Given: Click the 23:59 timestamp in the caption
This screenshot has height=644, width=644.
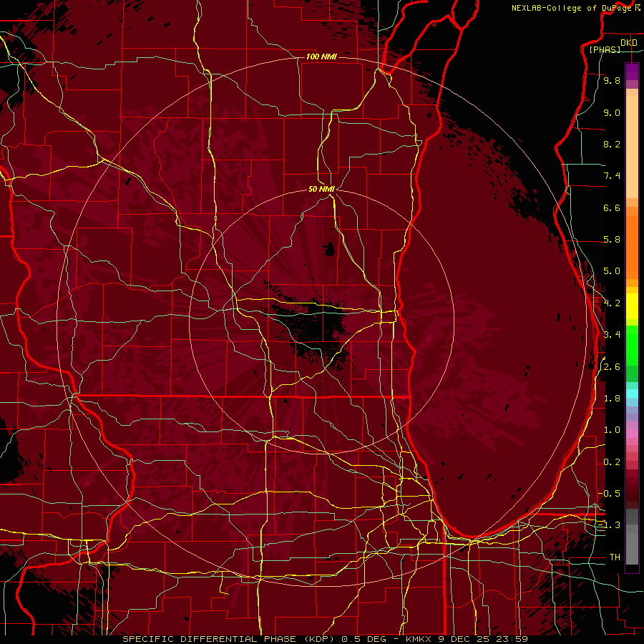Looking at the screenshot, I should pos(511,639).
